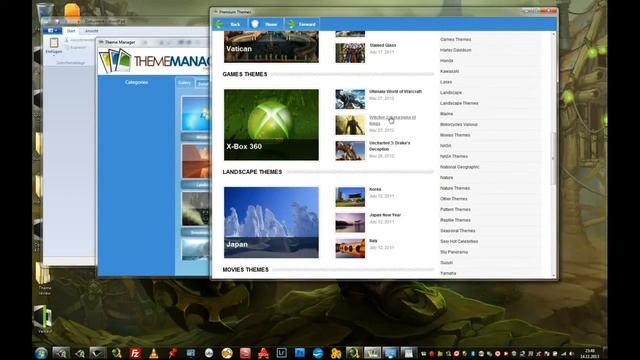Screen dimensions: 640x360
Task: Select Honda category in sidebar
Action: coord(447,61)
